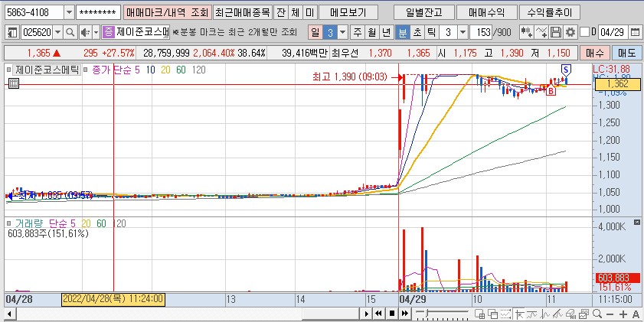Image resolution: width=644 pixels, height=322 pixels.
Task: Click the play forward arrow button
Action: 367,314
